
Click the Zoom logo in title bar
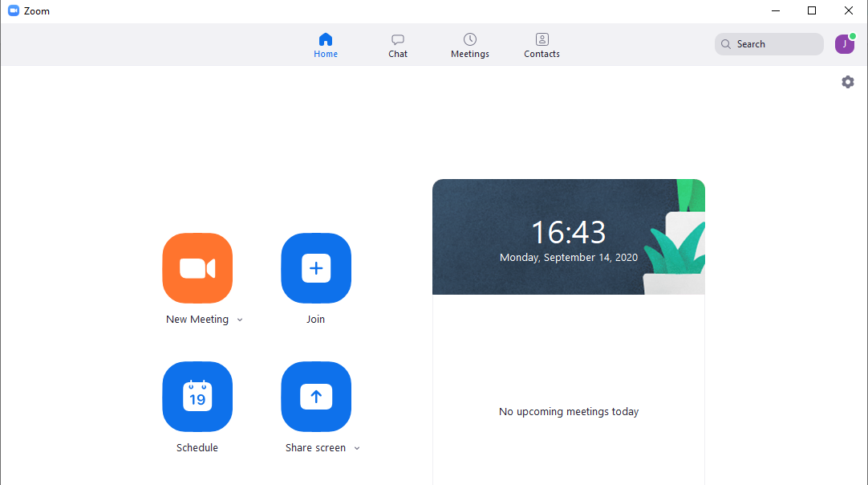[14, 10]
